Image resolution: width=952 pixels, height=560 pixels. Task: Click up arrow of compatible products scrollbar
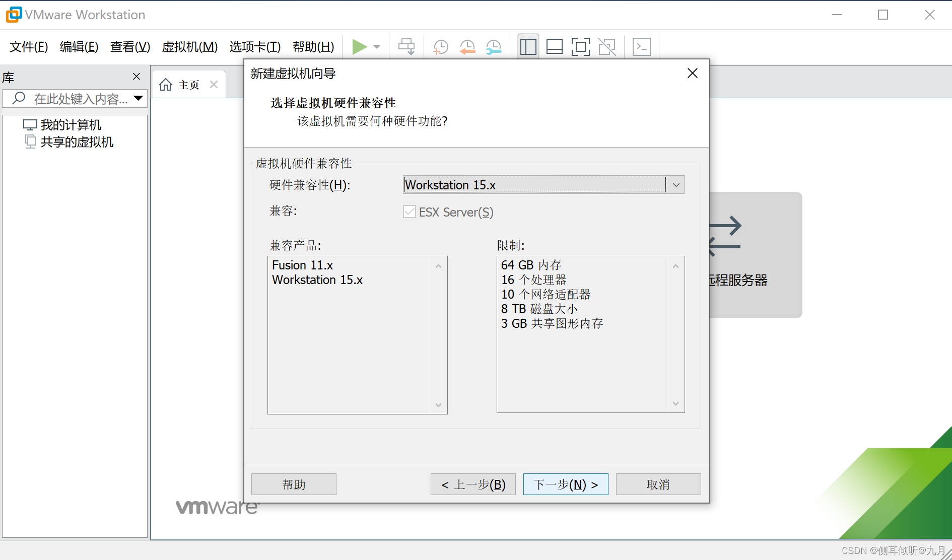point(438,266)
